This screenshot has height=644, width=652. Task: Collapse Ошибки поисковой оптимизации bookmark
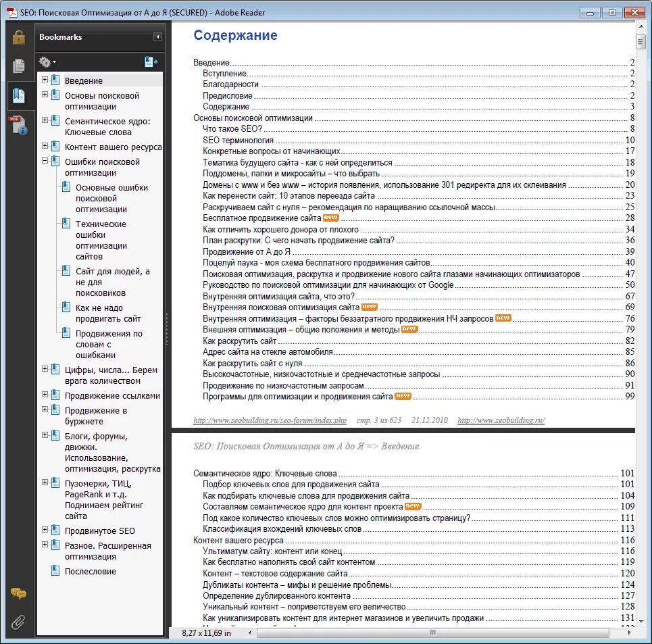tap(45, 160)
